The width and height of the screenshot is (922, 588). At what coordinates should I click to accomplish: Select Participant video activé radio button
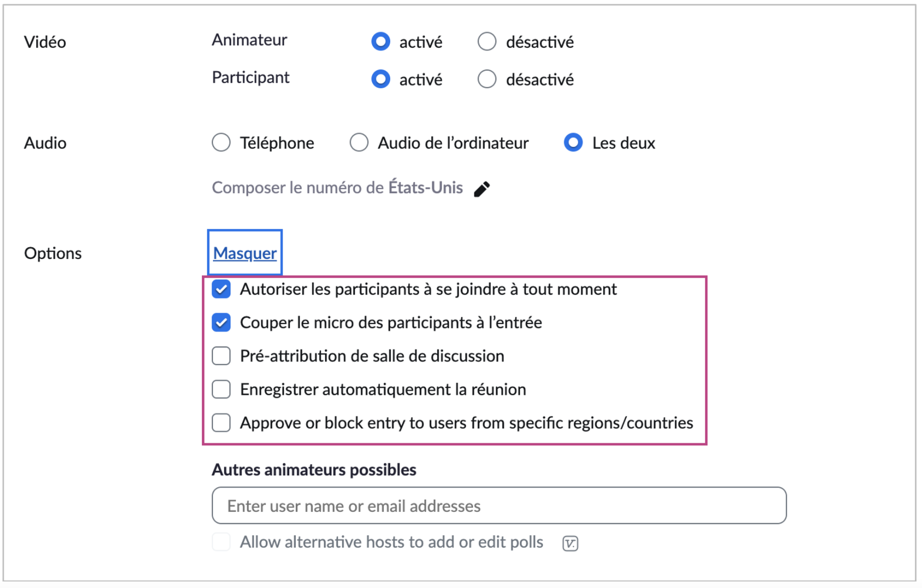380,80
